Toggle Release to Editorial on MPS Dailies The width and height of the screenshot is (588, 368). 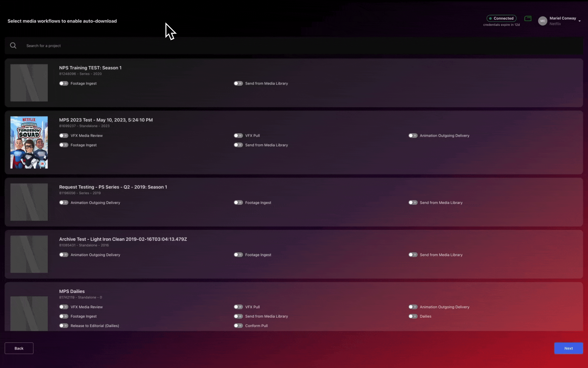pos(64,325)
